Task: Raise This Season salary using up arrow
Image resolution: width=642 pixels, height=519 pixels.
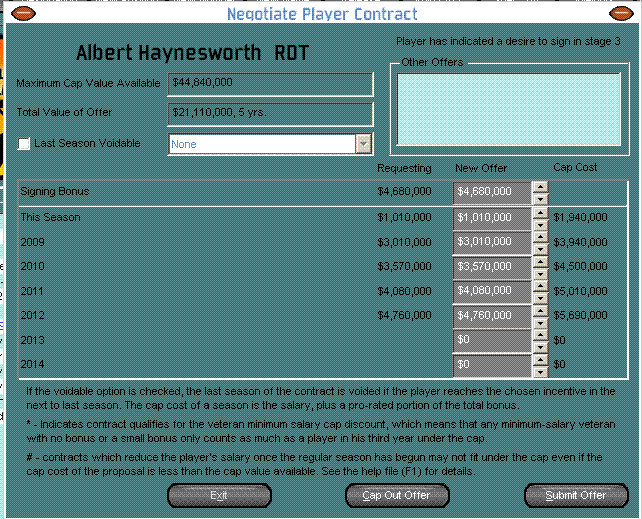Action: [x=540, y=213]
